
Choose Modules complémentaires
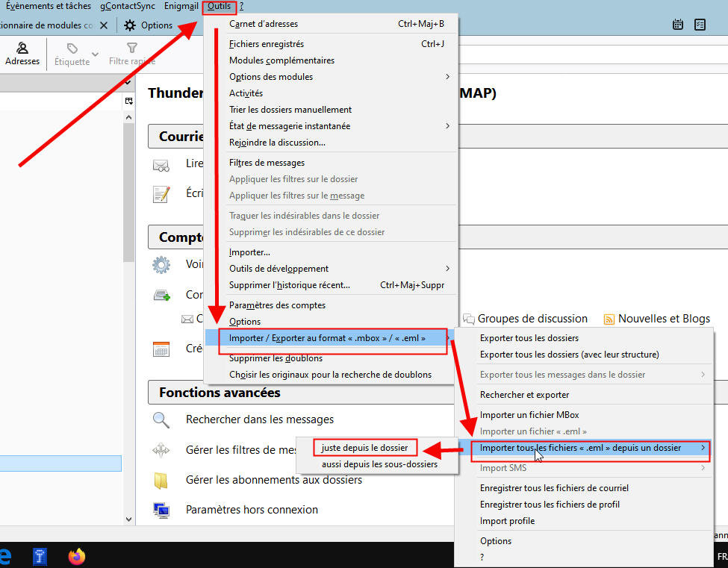pyautogui.click(x=332, y=60)
